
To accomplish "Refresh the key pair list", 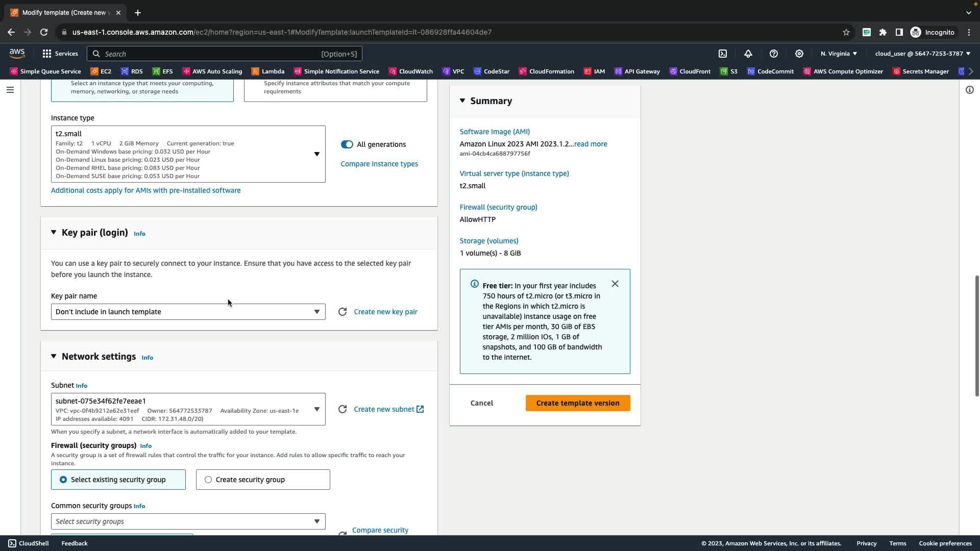I will coord(342,312).
